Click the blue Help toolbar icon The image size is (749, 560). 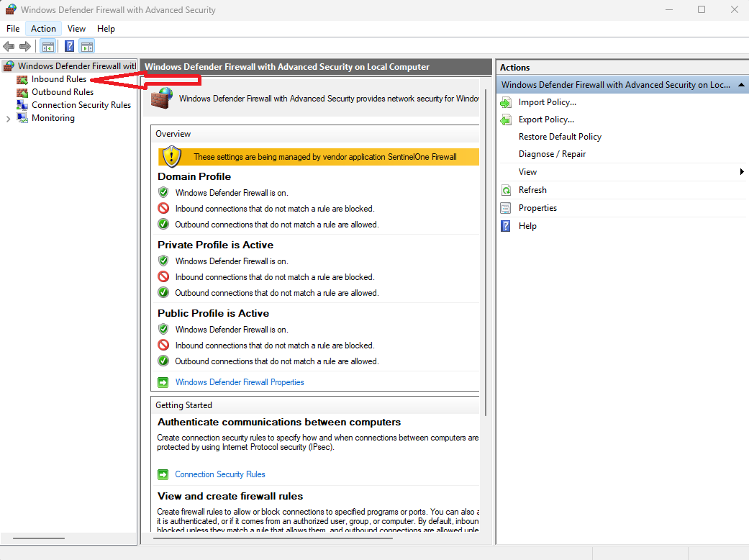(70, 47)
